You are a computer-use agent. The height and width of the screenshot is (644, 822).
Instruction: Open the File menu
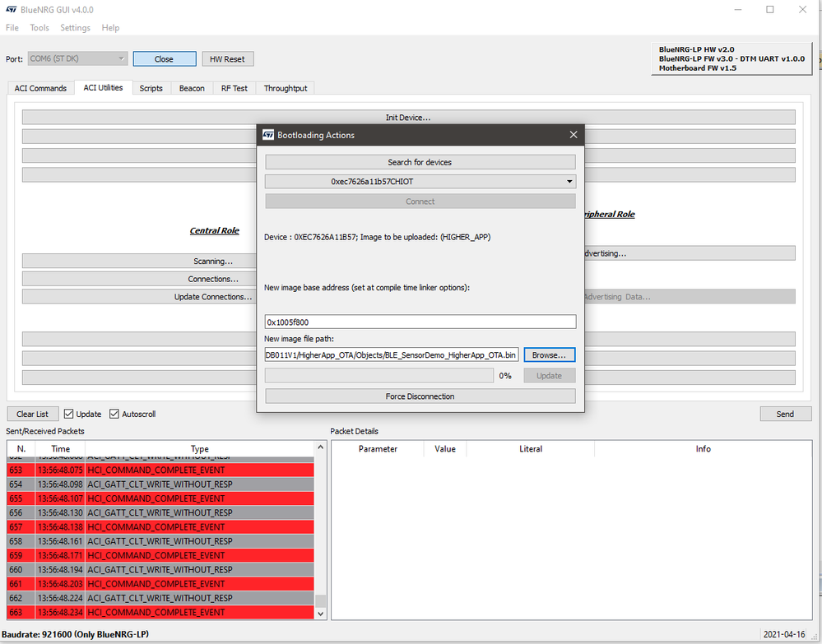12,28
